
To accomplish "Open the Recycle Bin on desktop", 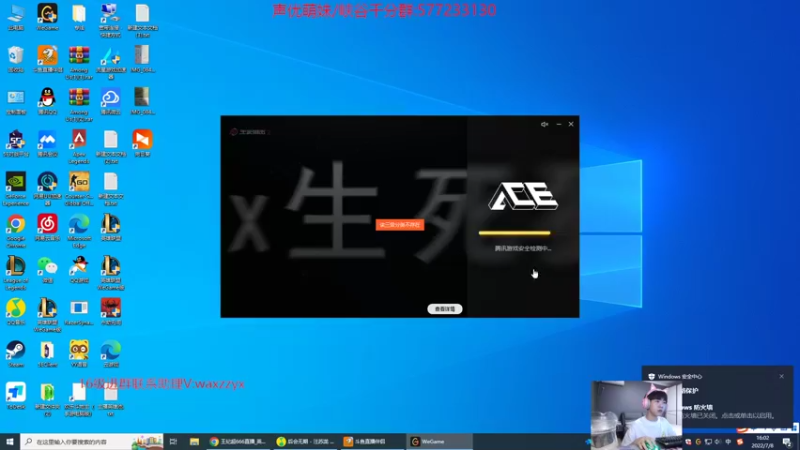I will 16,59.
